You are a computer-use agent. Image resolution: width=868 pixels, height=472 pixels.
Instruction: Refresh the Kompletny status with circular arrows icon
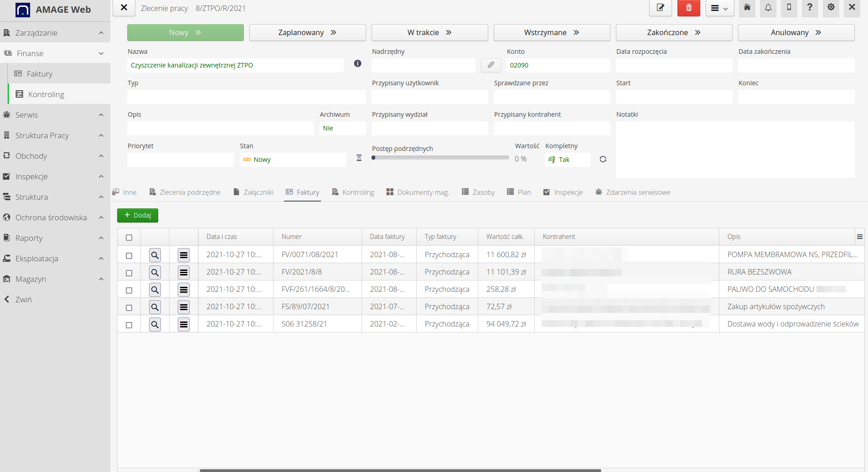(x=603, y=159)
